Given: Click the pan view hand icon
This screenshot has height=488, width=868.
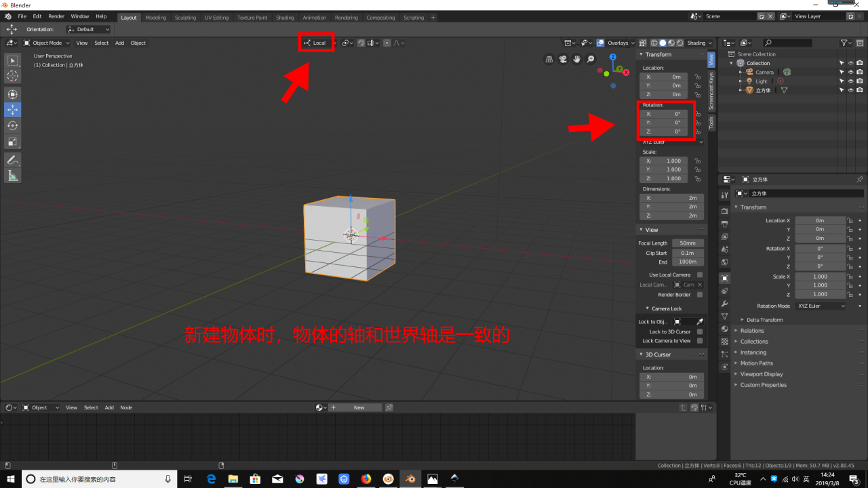Looking at the screenshot, I should point(577,60).
